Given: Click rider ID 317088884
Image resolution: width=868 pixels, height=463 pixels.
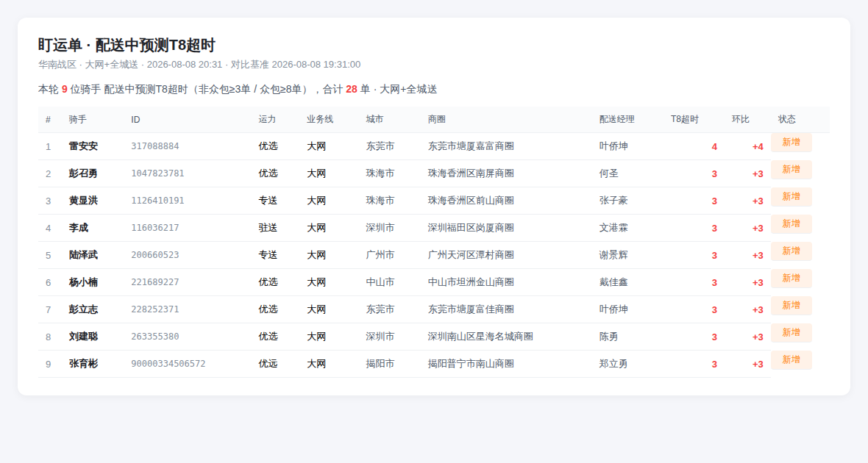Looking at the screenshot, I should 155,146.
